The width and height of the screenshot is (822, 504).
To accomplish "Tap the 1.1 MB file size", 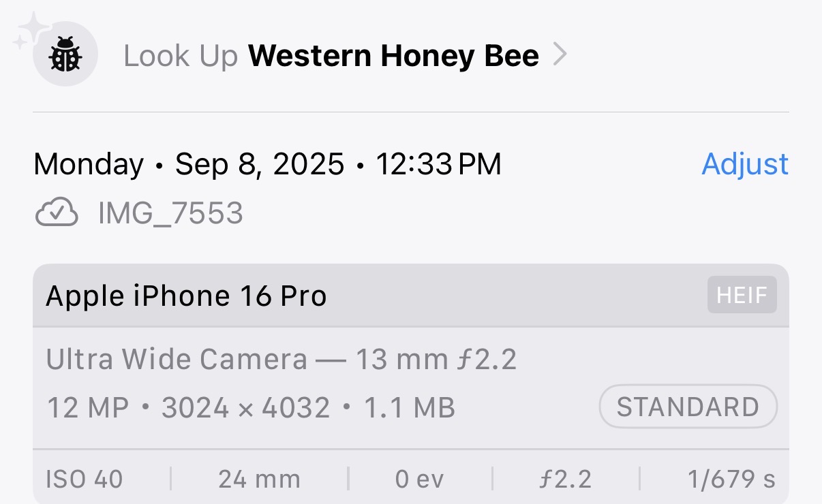I will click(x=409, y=408).
